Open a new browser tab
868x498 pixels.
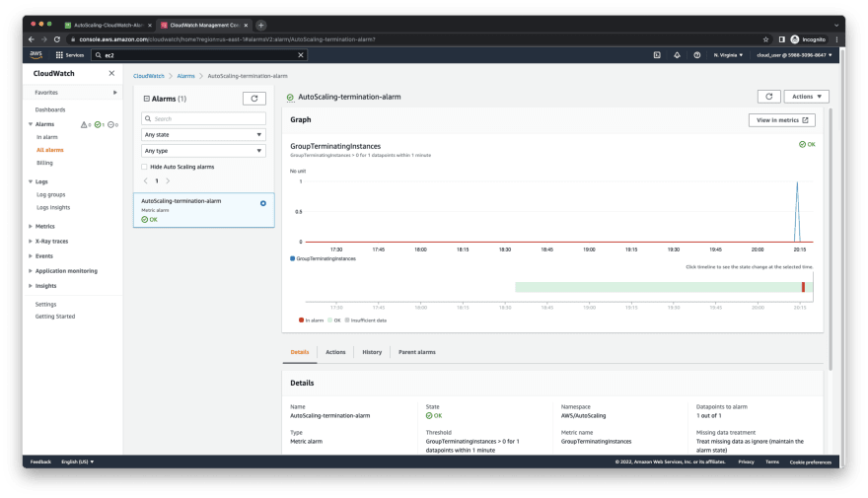pos(260,25)
